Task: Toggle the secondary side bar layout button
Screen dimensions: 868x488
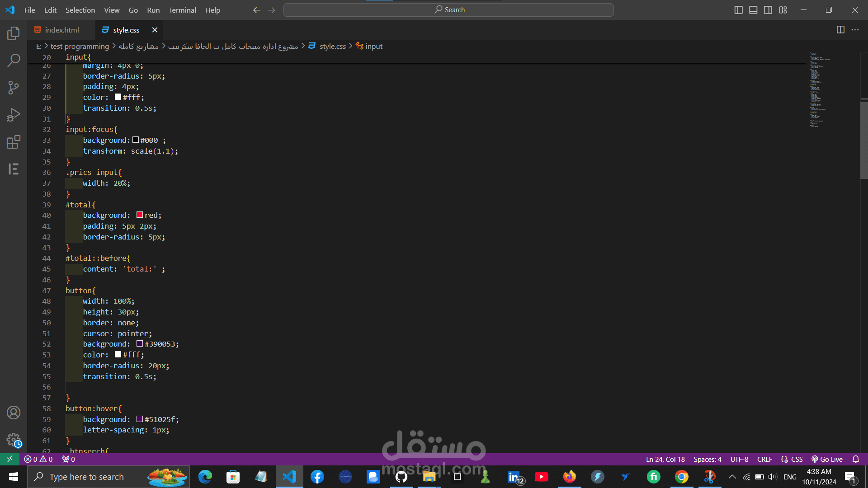Action: 768,10
